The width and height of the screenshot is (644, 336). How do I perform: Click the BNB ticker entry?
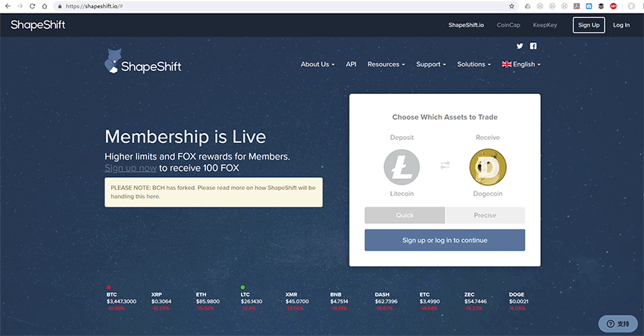click(339, 301)
